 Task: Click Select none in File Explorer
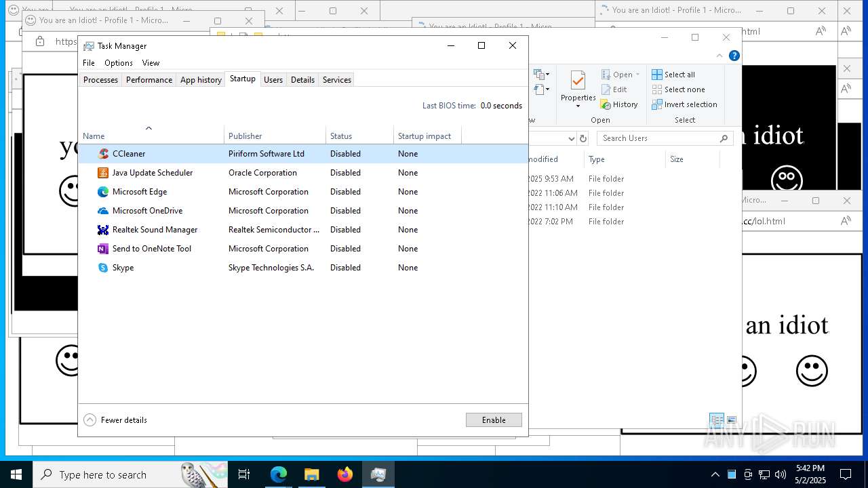(x=678, y=89)
